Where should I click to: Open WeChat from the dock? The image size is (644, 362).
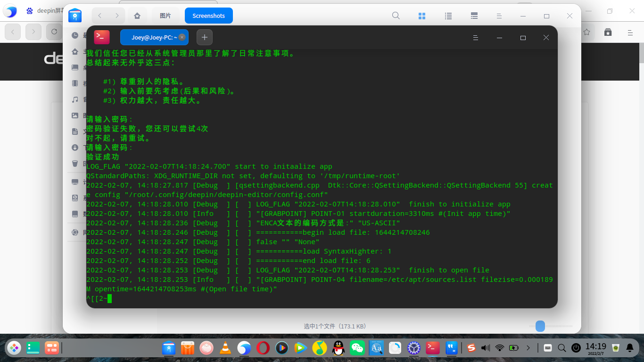coord(357,348)
